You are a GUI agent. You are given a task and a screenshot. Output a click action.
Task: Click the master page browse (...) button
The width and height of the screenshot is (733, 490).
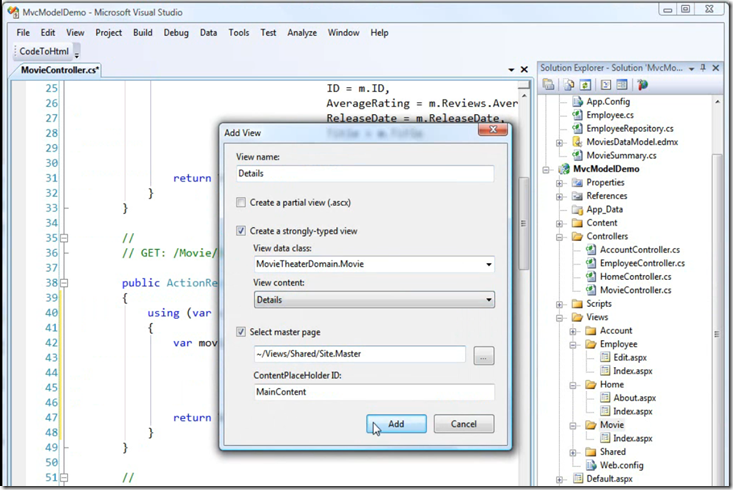483,356
